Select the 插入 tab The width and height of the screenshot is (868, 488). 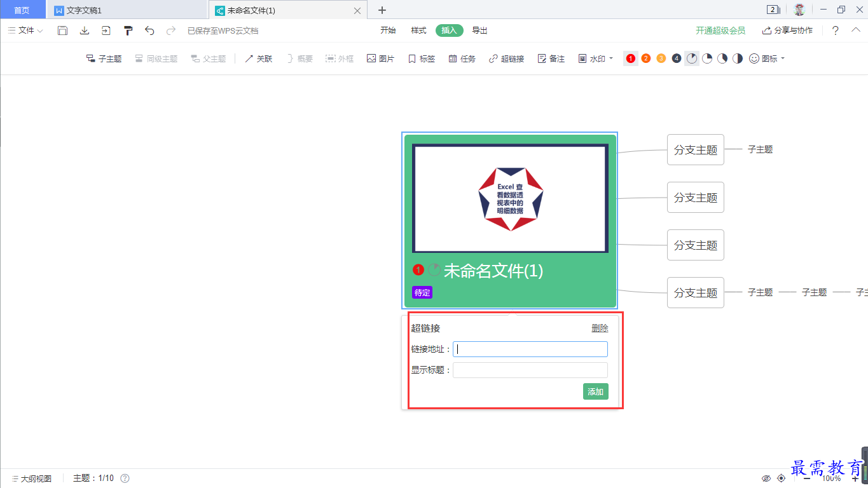click(449, 30)
